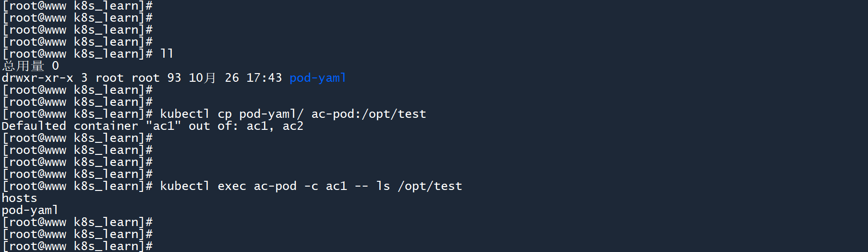This screenshot has width=868, height=252.
Task: Click the 'hosts' output line
Action: pos(19,198)
